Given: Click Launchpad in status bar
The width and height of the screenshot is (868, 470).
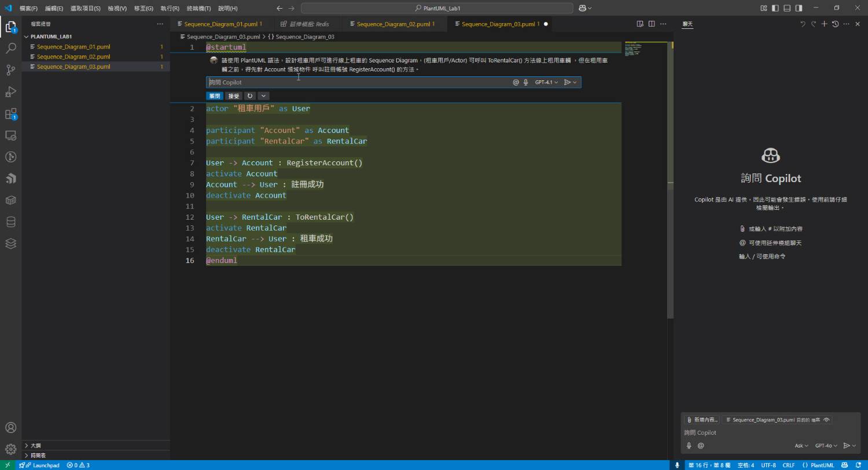Looking at the screenshot, I should tap(40, 465).
